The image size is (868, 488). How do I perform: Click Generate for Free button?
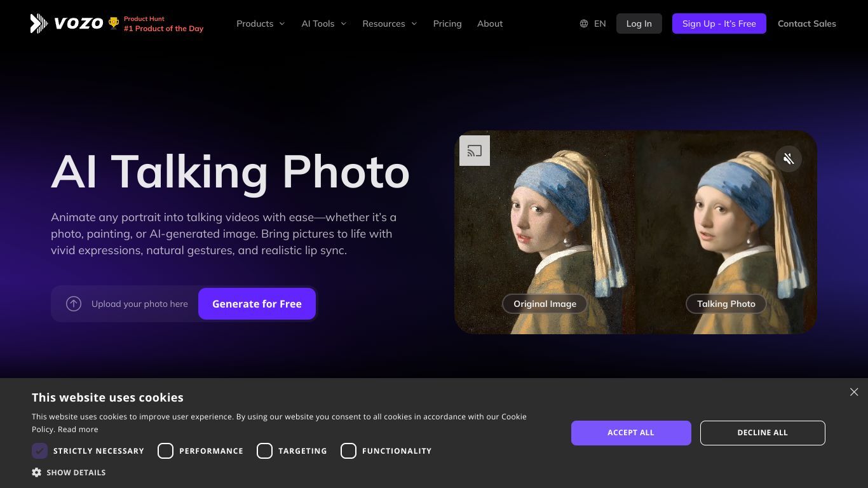257,304
